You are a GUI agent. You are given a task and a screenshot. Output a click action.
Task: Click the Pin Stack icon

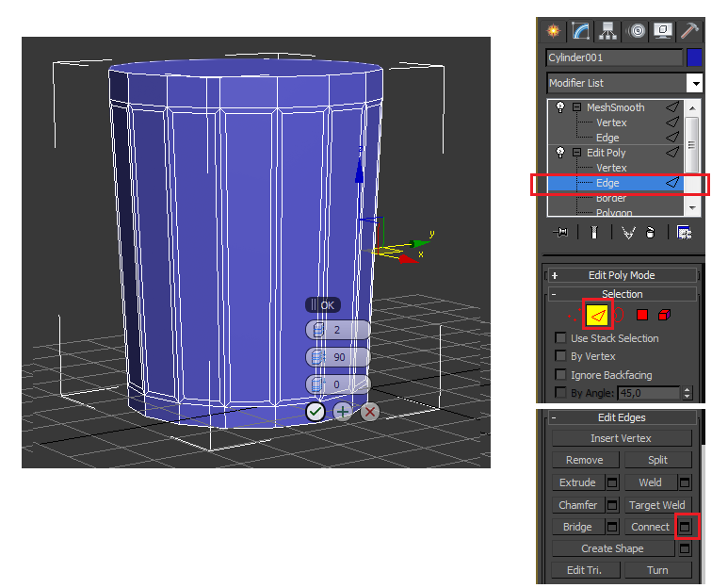click(560, 233)
